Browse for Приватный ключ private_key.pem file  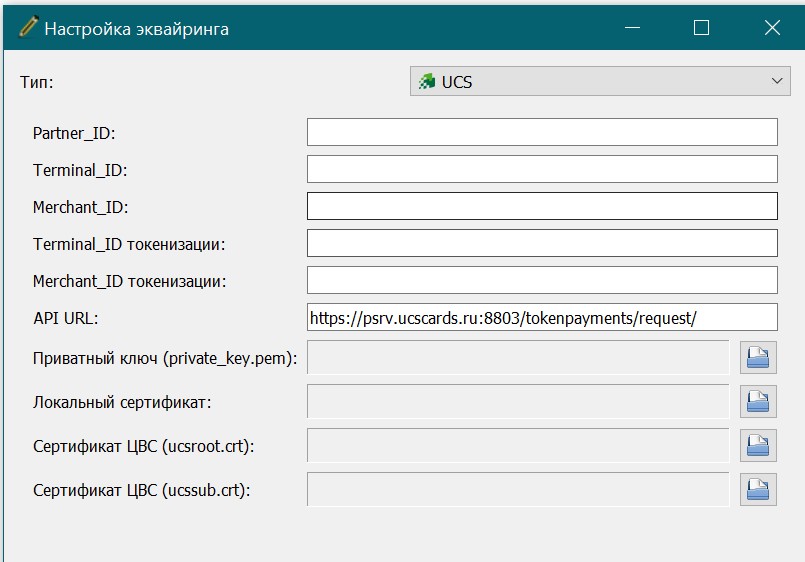click(758, 357)
